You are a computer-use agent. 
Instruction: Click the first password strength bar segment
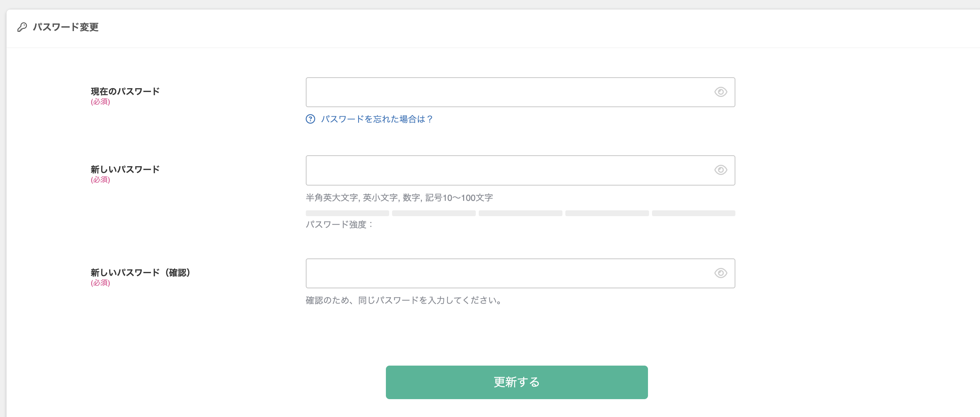tap(347, 213)
